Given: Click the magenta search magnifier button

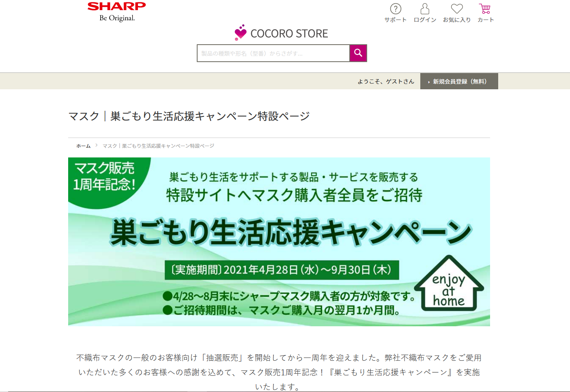Looking at the screenshot, I should coord(358,53).
